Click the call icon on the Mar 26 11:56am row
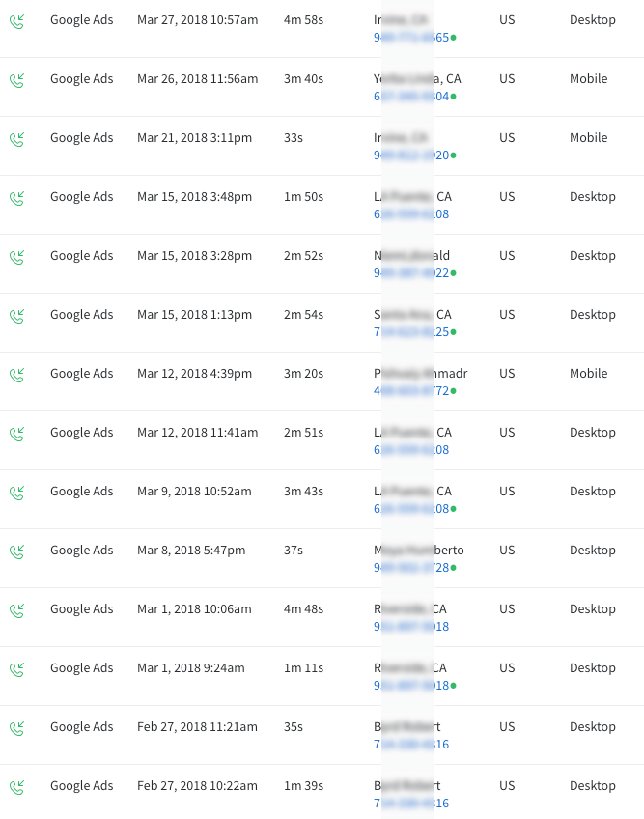The width and height of the screenshot is (644, 819). pyautogui.click(x=16, y=80)
